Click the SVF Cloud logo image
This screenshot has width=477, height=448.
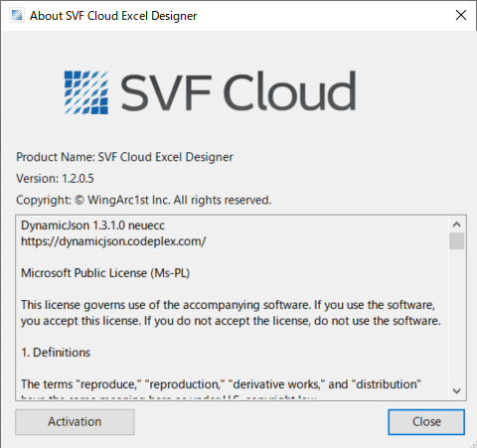(210, 92)
